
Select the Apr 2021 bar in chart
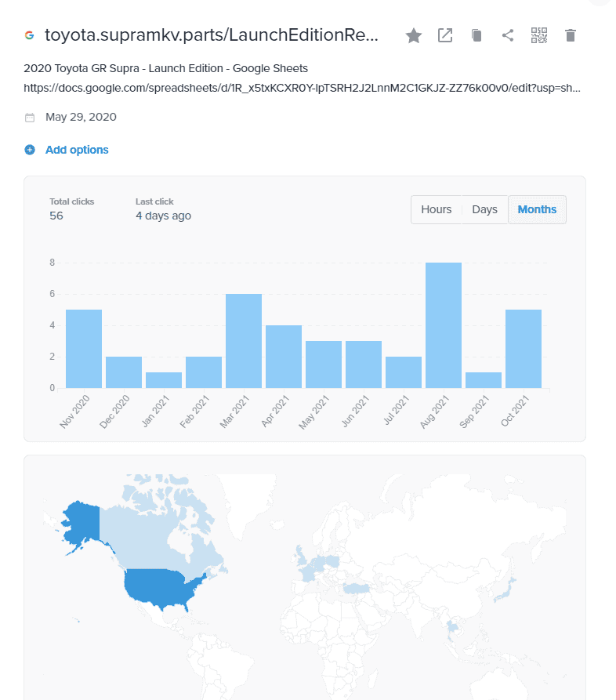[284, 357]
